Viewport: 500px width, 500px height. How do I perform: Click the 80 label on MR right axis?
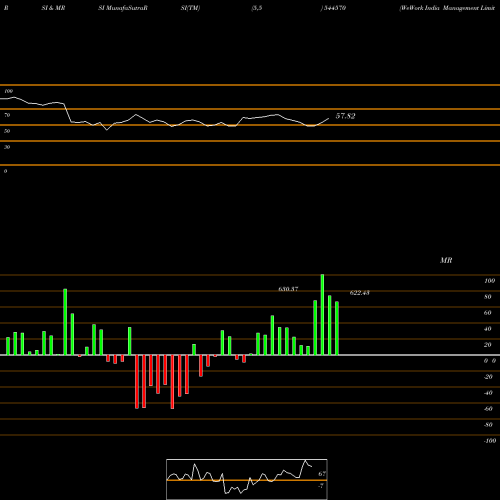pos(488,297)
